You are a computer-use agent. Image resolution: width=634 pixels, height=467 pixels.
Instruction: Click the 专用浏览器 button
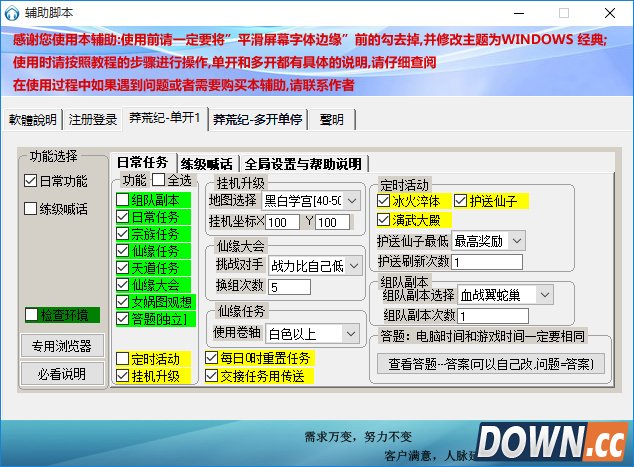click(62, 346)
